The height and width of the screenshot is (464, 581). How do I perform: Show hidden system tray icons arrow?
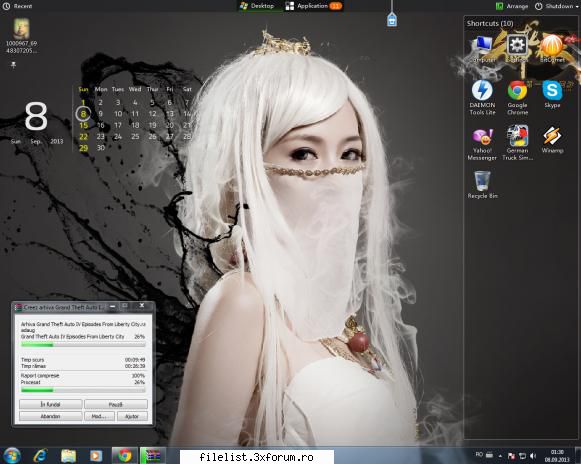point(500,455)
